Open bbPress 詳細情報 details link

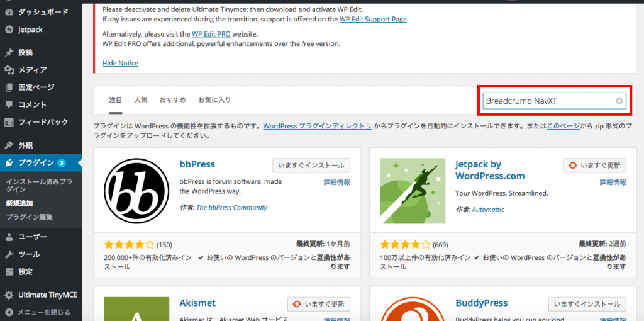pyautogui.click(x=337, y=183)
